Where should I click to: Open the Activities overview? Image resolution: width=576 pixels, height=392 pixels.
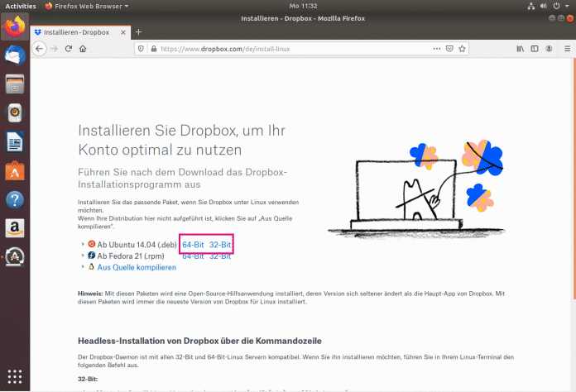click(x=21, y=6)
